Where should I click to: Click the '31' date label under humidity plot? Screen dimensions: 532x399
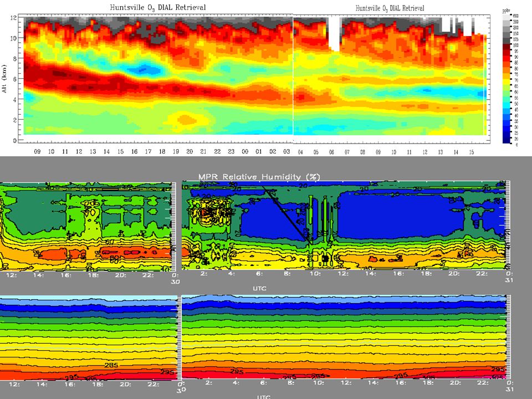[509, 280]
